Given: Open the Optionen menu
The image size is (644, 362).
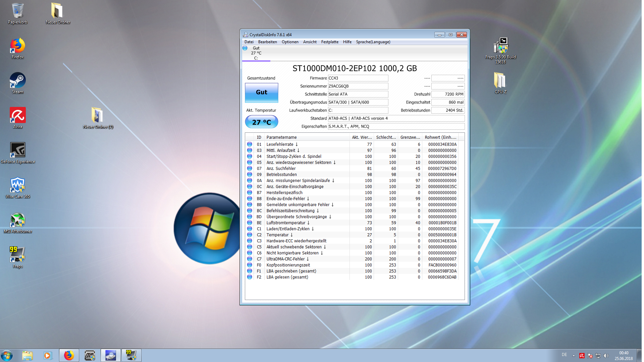Looking at the screenshot, I should click(x=290, y=42).
